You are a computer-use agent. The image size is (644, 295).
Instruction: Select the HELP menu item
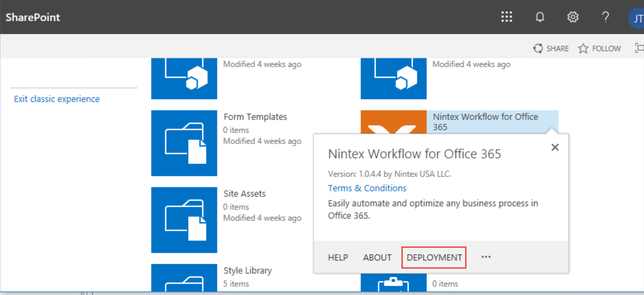point(338,257)
